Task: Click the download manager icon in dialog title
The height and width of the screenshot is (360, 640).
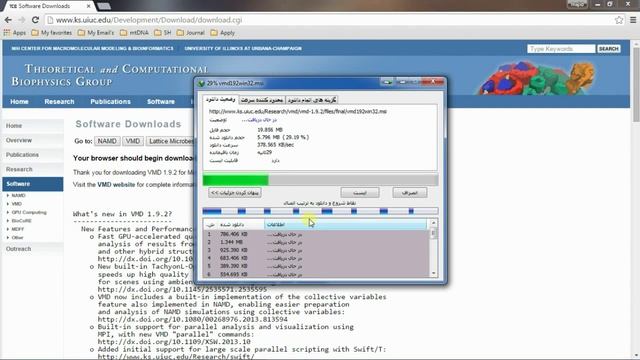Action: click(201, 83)
